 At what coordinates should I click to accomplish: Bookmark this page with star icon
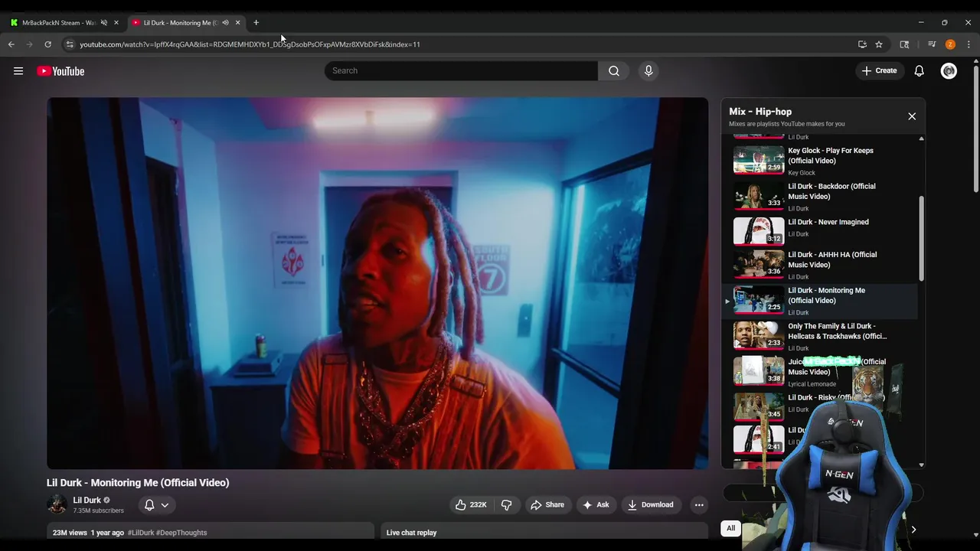879,44
